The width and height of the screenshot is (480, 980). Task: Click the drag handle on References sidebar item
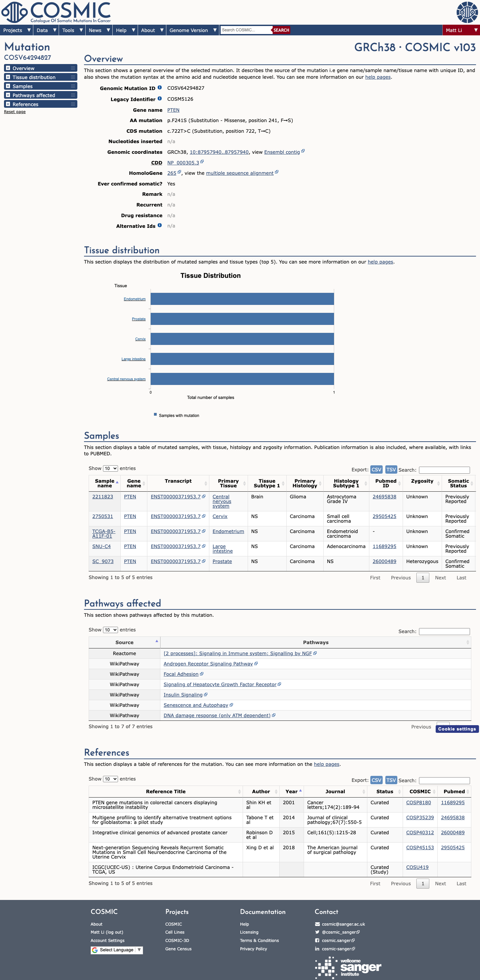click(73, 104)
